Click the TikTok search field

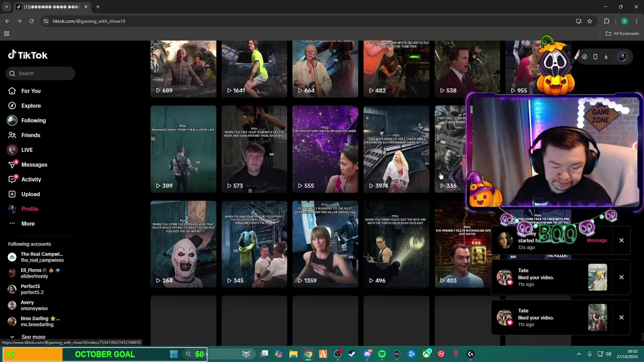[x=40, y=73]
